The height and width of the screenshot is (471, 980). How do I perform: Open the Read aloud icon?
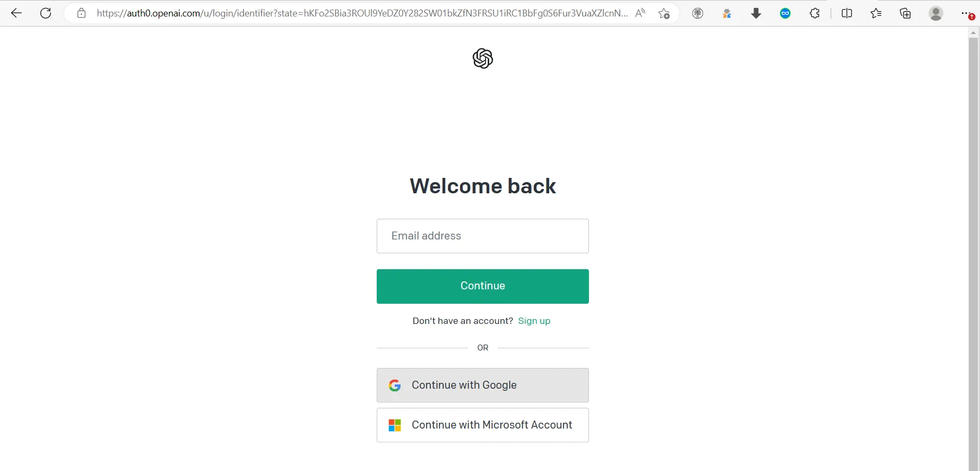tap(640, 13)
